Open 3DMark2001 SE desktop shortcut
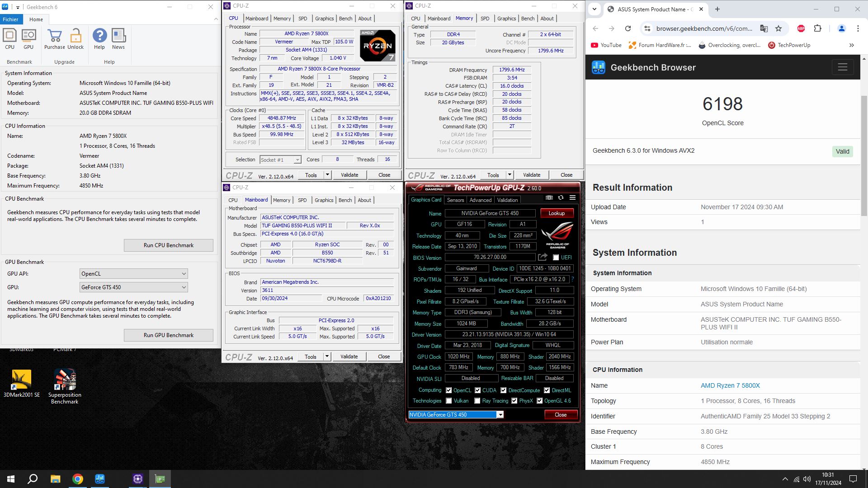 point(21,383)
